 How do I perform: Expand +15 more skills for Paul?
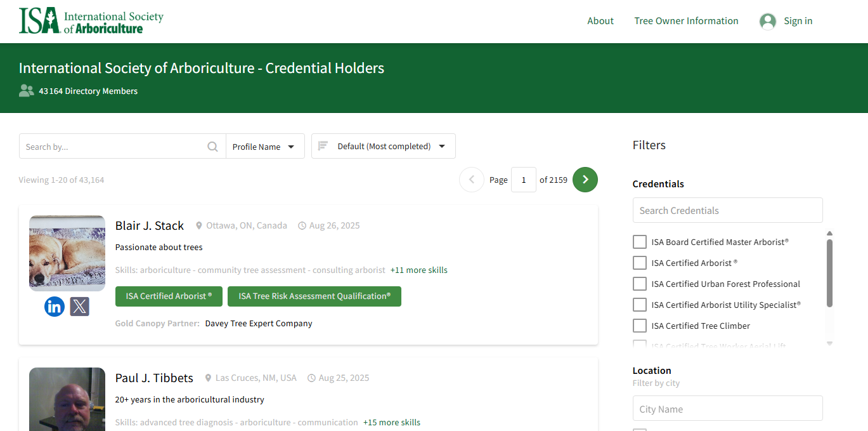[x=392, y=422]
